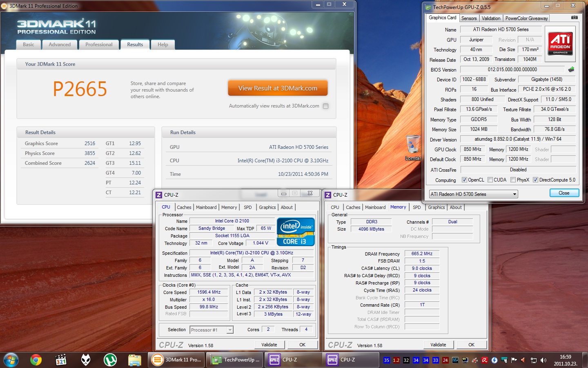Open the Processor #1 selection dropdown
Viewport: 588px width, 368px height.
click(x=212, y=330)
